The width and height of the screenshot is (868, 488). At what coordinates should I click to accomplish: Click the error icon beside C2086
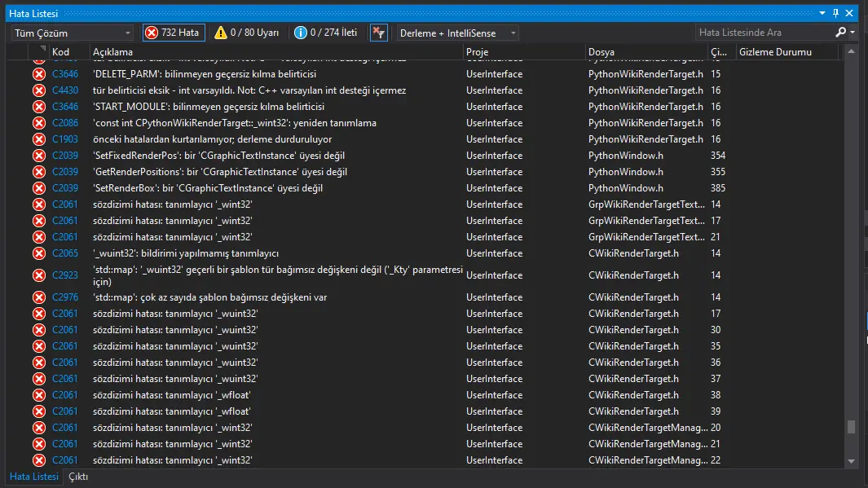pyautogui.click(x=39, y=123)
